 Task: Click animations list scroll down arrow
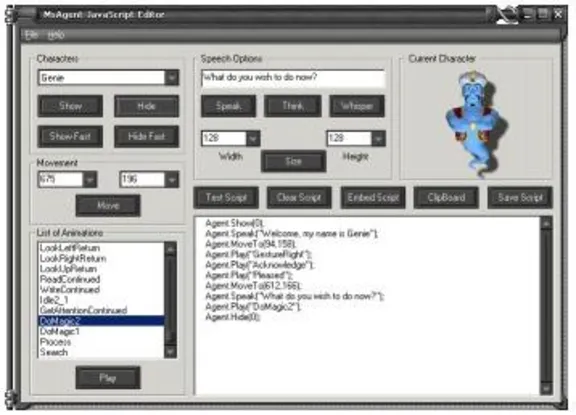coord(170,351)
